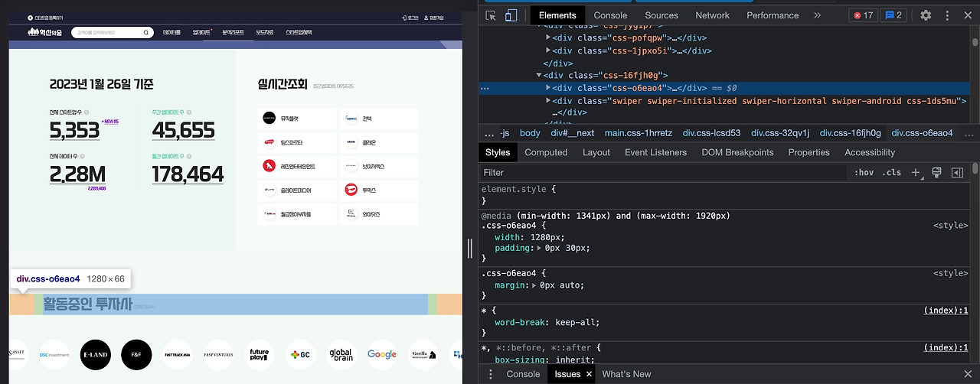Open the DOM Breakpoints tab
The height and width of the screenshot is (384, 980).
[x=737, y=152]
